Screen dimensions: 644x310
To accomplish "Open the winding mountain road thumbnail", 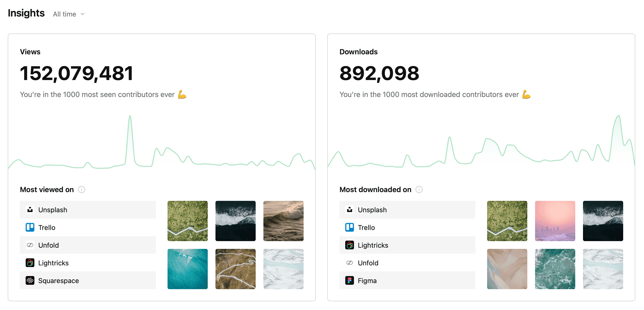I will (235, 269).
